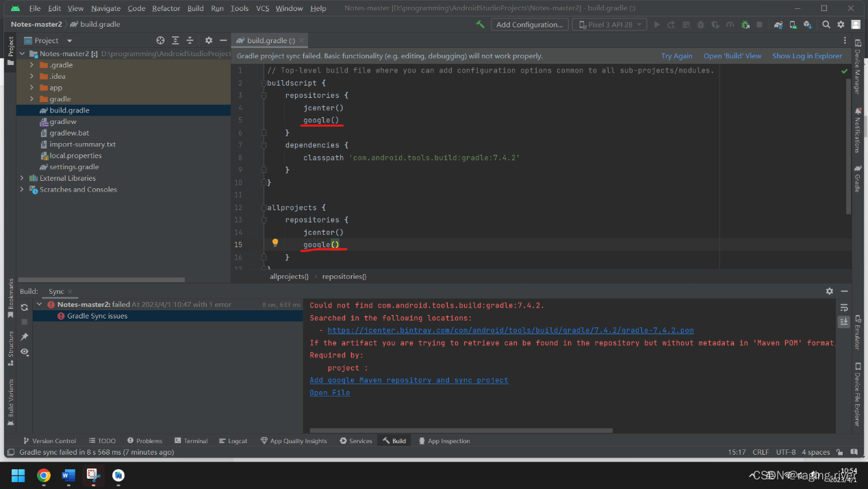868x489 pixels.
Task: Click UTF-8 encoding in status bar
Action: click(786, 452)
